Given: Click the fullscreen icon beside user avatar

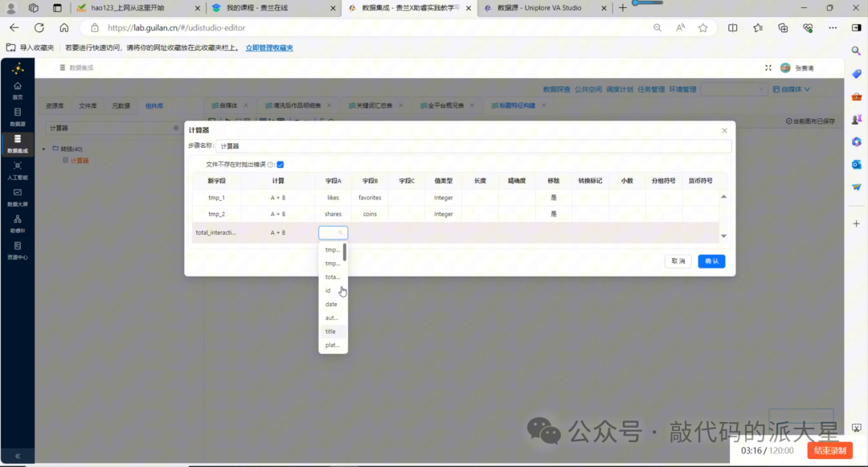Looking at the screenshot, I should pyautogui.click(x=768, y=68).
